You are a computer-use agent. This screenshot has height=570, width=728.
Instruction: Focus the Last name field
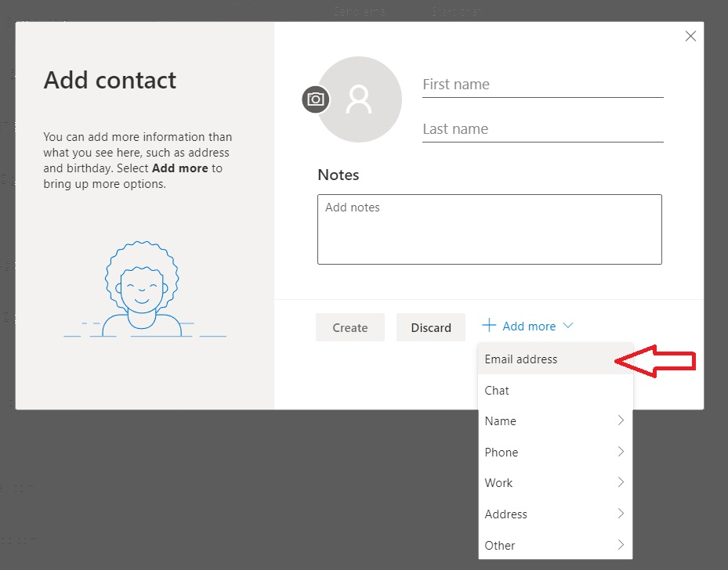tap(543, 129)
